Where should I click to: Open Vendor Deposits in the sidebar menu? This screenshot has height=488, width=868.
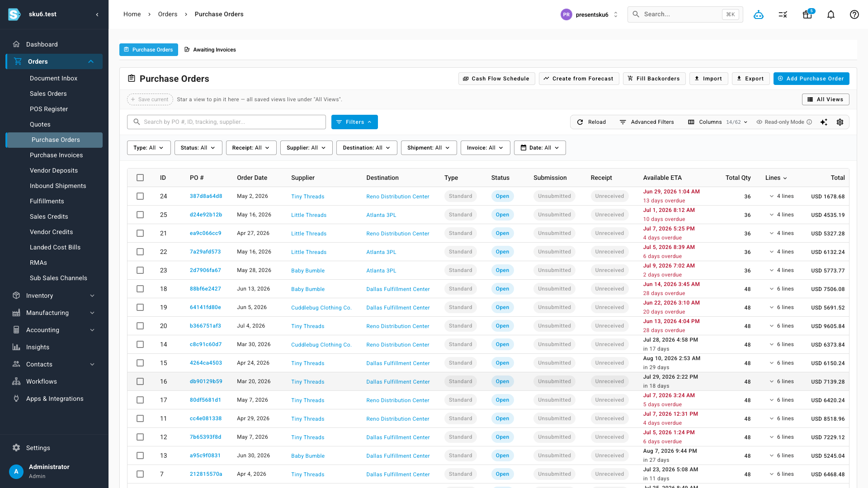pyautogui.click(x=54, y=170)
